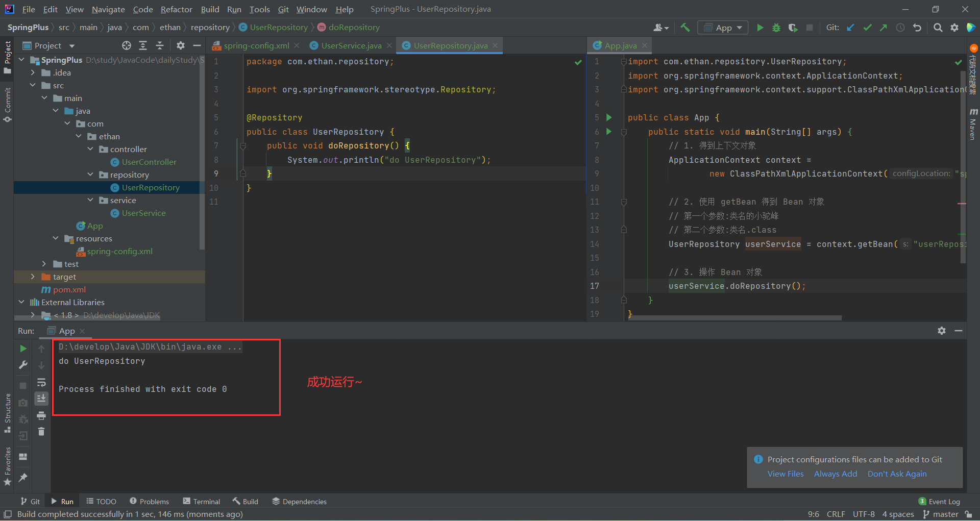This screenshot has height=521, width=980.
Task: Clear all Run console output trash icon
Action: tap(41, 432)
